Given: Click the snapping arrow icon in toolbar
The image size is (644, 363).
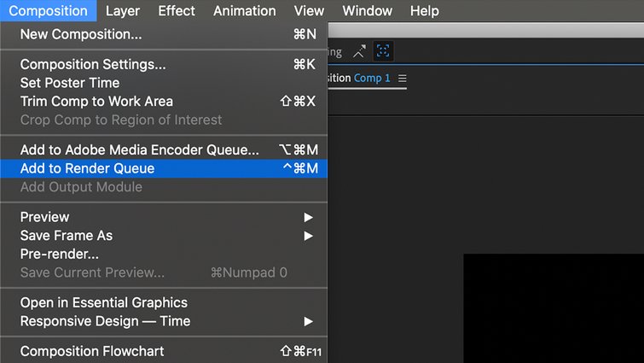Looking at the screenshot, I should (359, 51).
